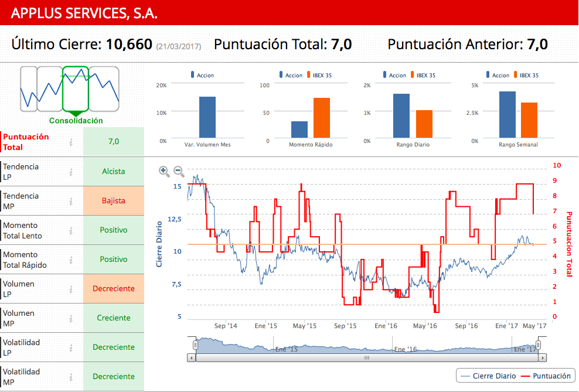This screenshot has height=392, width=579.
Task: Click the Puntuación Anterior: 7,0 text
Action: point(468,45)
